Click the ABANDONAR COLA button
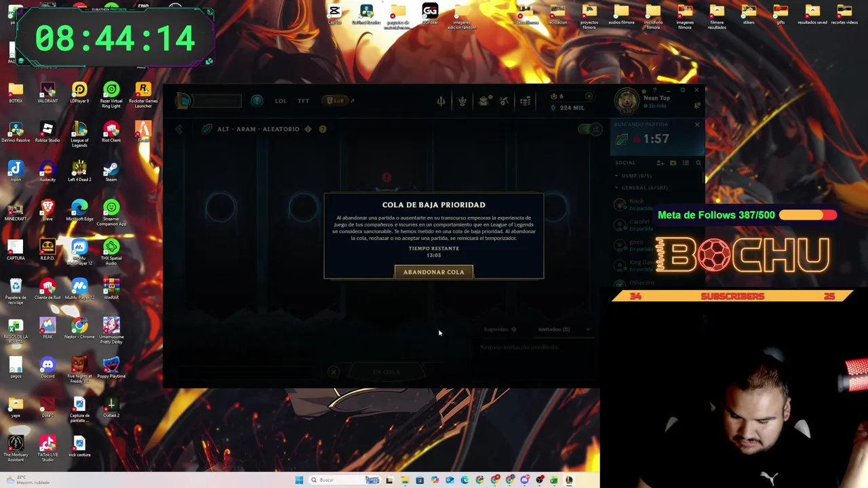 click(x=434, y=272)
